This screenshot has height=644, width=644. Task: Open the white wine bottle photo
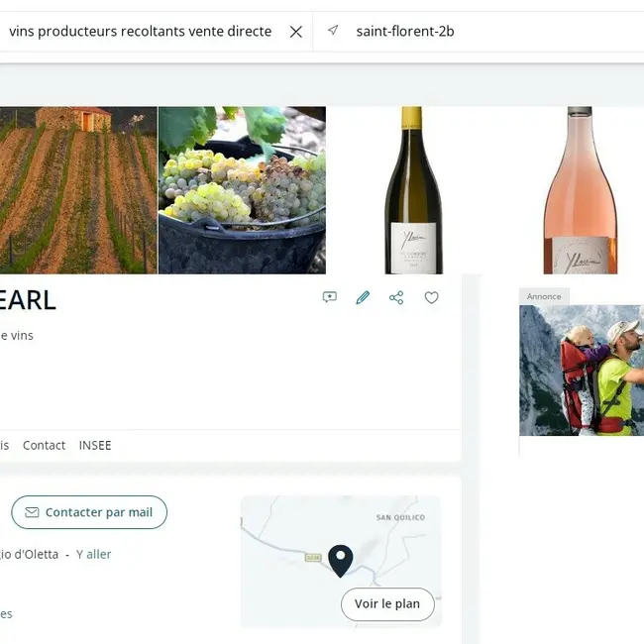click(413, 190)
